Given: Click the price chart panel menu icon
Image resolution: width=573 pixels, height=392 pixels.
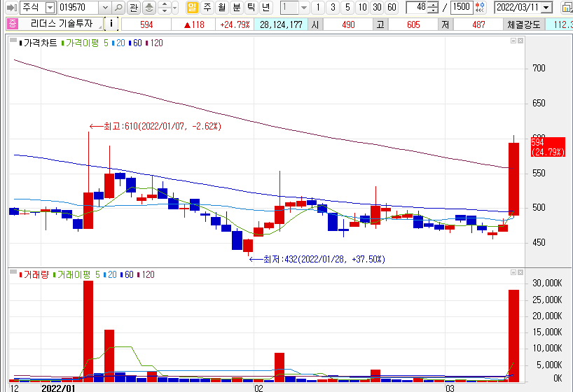Looking at the screenshot, I should [13, 40].
